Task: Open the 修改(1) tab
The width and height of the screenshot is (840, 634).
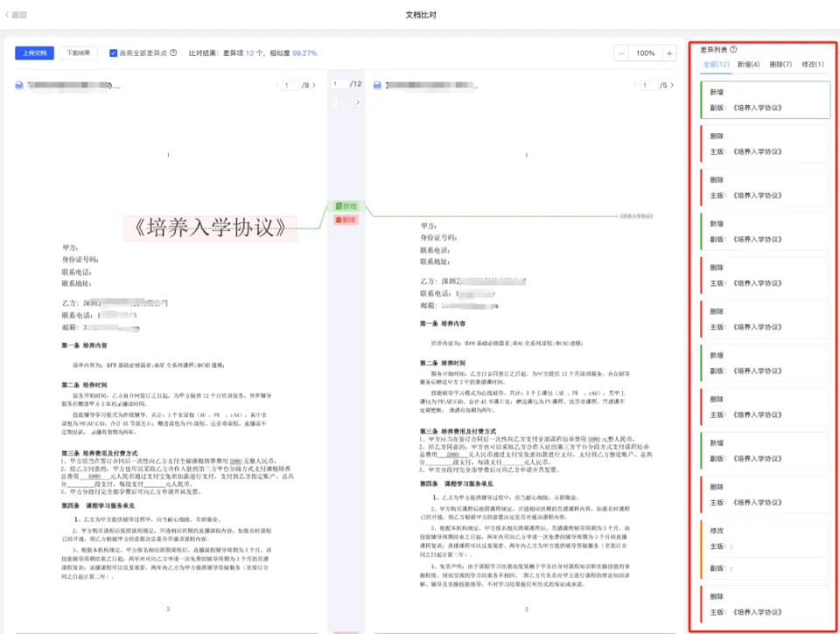Action: [813, 65]
